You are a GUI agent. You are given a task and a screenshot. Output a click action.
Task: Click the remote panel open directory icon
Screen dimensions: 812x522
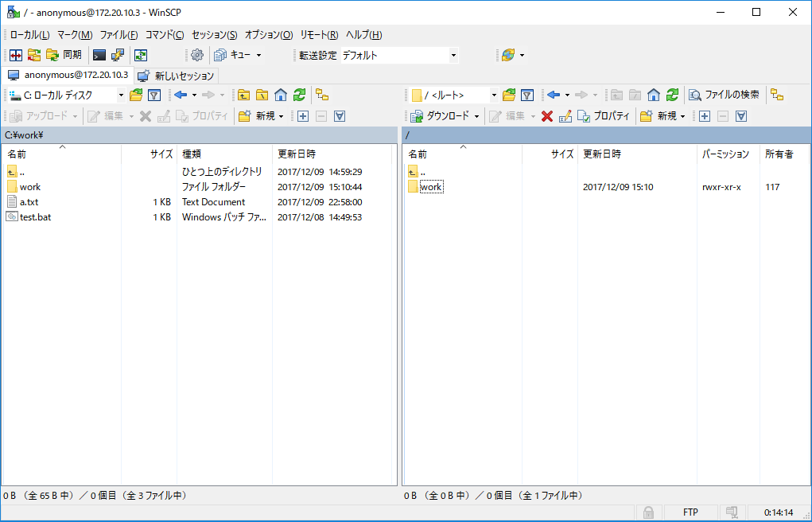click(x=509, y=95)
